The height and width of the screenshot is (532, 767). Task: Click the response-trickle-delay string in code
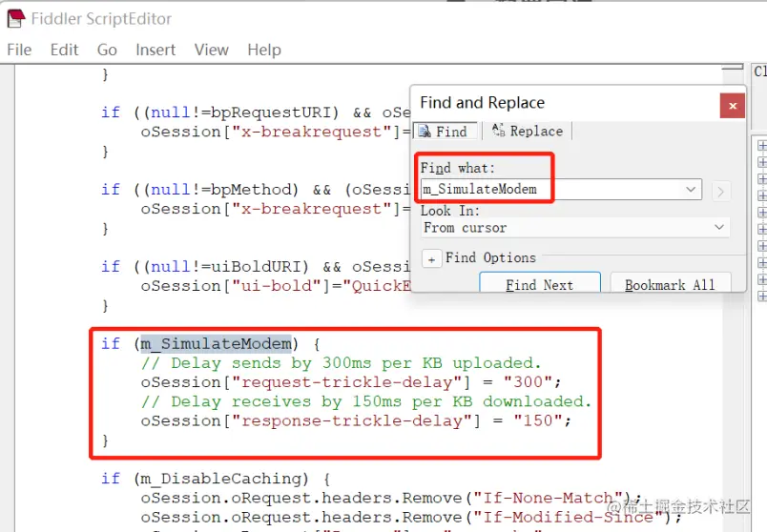pyautogui.click(x=352, y=420)
